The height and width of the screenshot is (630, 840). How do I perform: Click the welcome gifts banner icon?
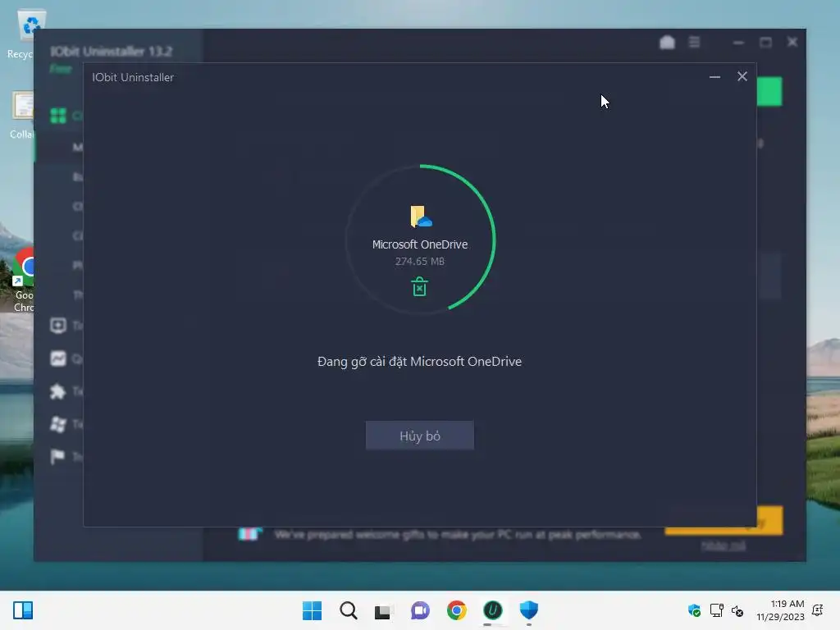click(249, 533)
